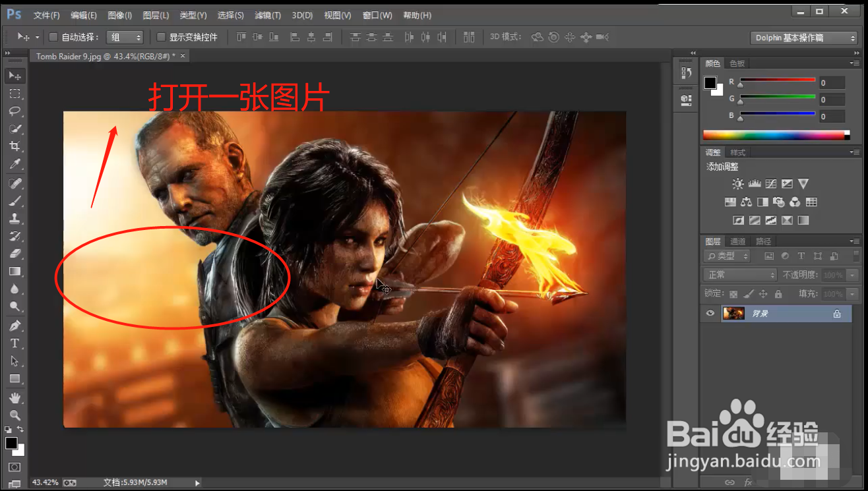Open the 组 auto-select dropdown
Viewport: 868px width, 491px height.
pos(125,38)
